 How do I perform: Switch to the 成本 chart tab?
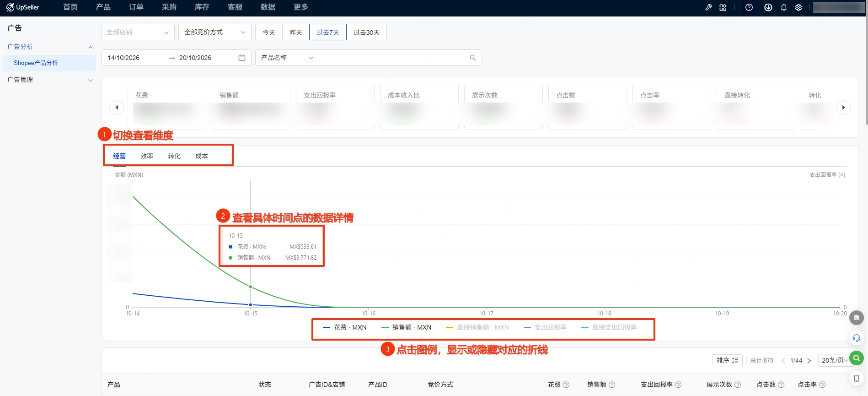coord(202,156)
